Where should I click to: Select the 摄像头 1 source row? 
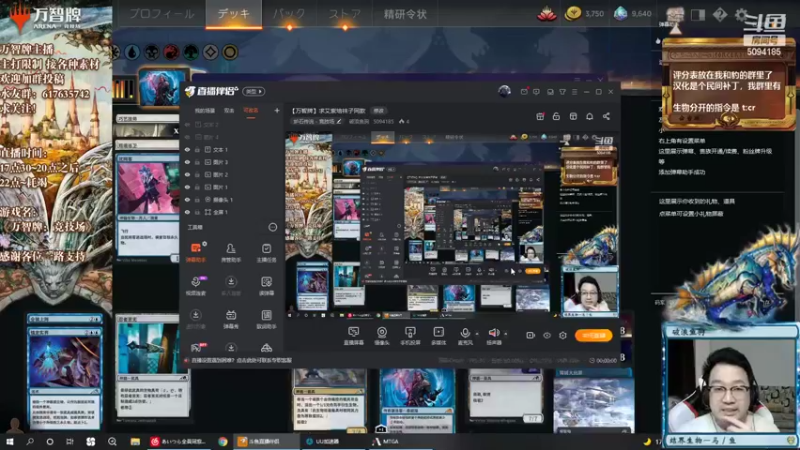(232, 199)
